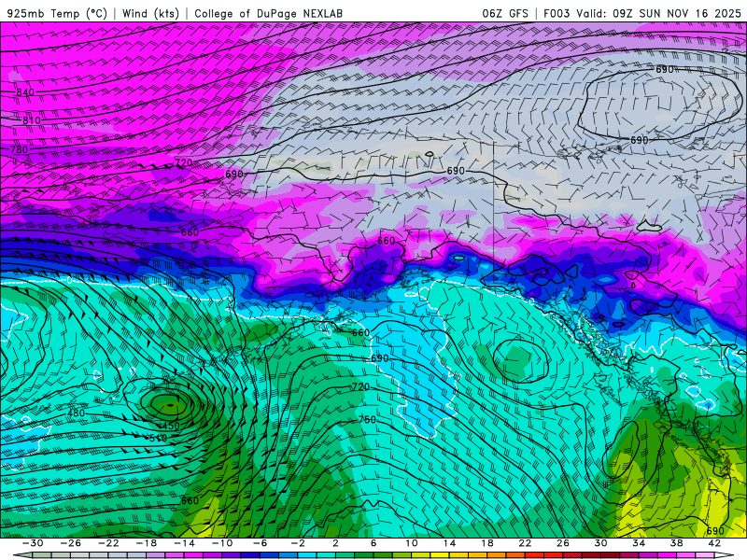This screenshot has width=747, height=560.
Task: Click the positive 6 colorbar tick label
Action: pos(373,543)
